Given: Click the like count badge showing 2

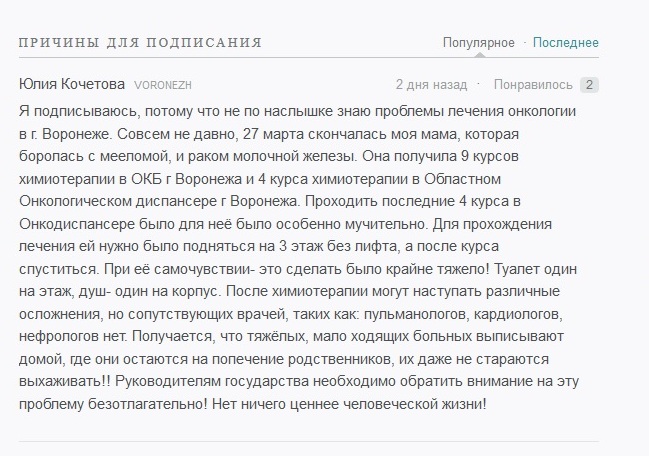Looking at the screenshot, I should (590, 85).
